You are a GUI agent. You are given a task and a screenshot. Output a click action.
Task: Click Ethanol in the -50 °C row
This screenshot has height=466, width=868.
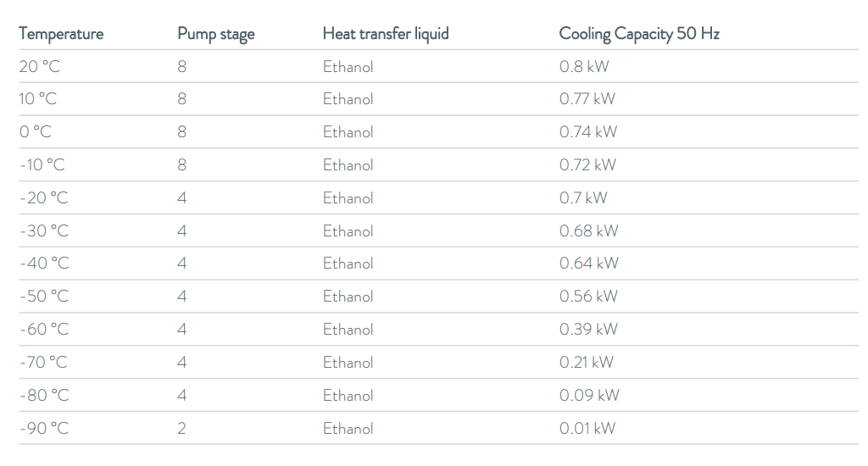click(348, 296)
